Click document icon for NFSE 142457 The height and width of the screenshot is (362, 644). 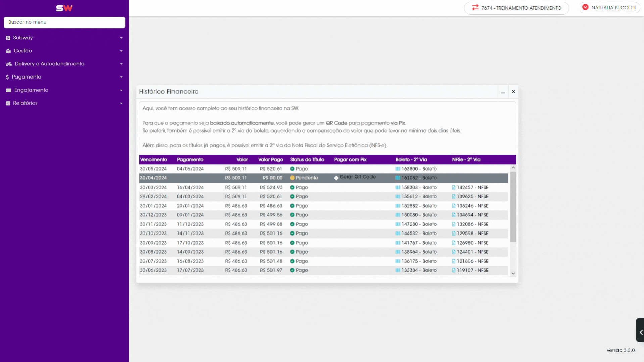coord(454,188)
